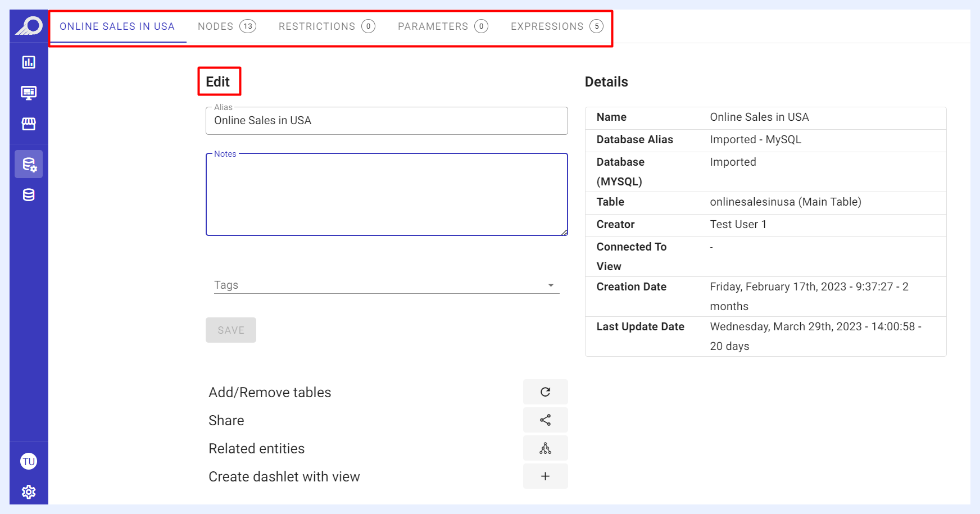The width and height of the screenshot is (980, 514).
Task: Open the settings gear in sidebar
Action: coord(29,492)
